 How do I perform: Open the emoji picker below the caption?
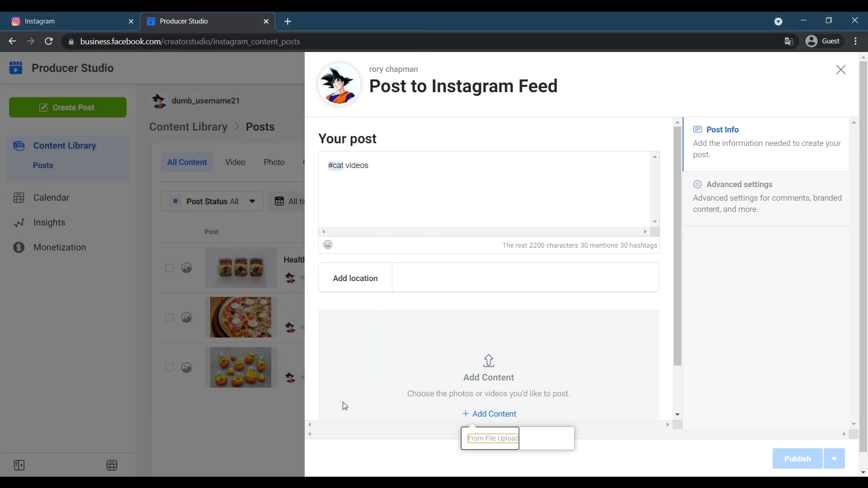tap(328, 244)
